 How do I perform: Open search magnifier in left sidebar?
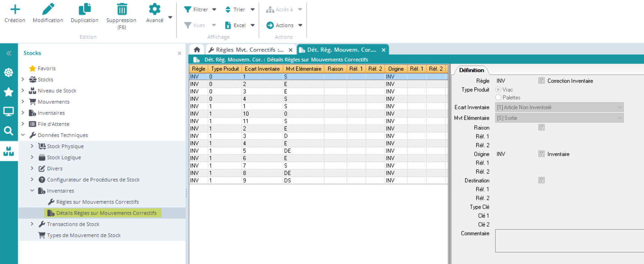pos(9,131)
